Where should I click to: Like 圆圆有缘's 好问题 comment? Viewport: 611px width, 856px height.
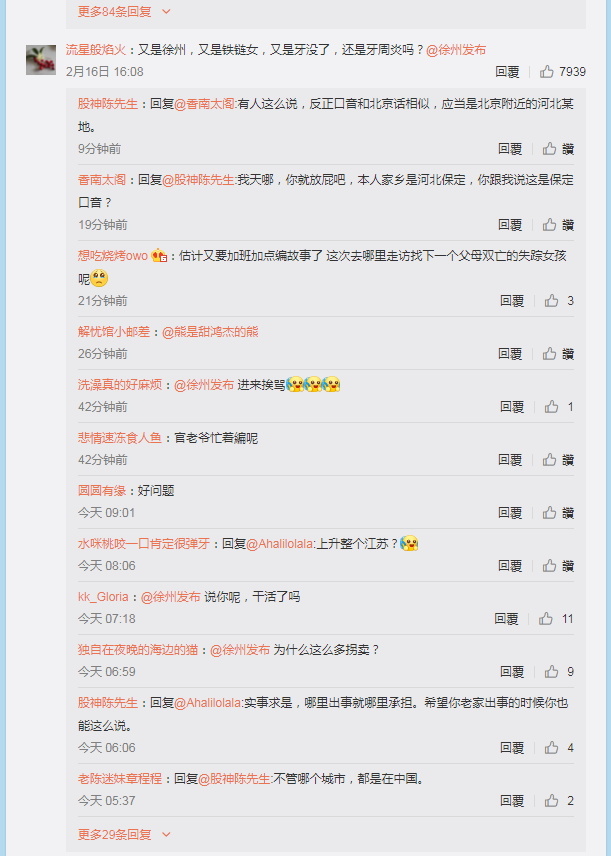[549, 513]
